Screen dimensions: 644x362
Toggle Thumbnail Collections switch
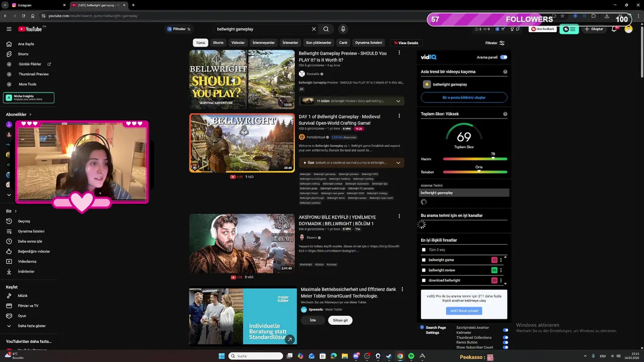[x=506, y=337]
